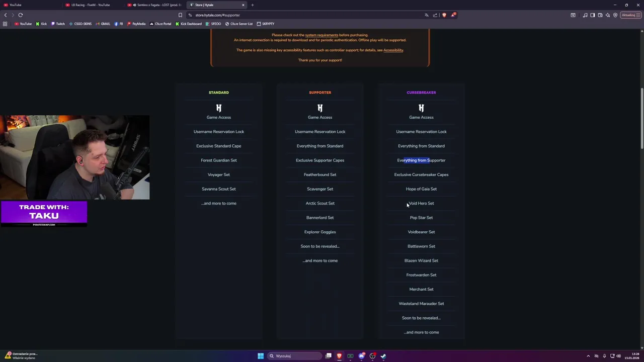This screenshot has width=644, height=362.
Task: Open the Cfx.re Portal bookmark
Action: (160, 24)
